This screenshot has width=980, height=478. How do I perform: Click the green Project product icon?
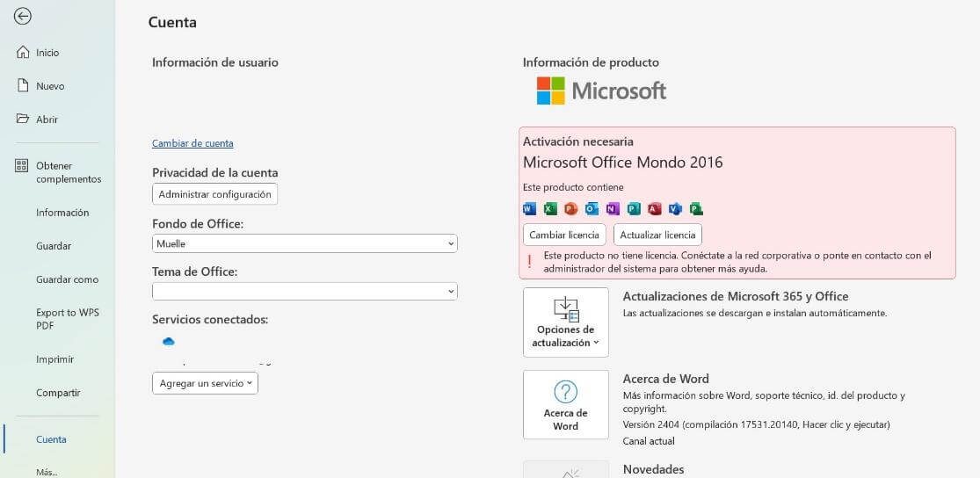pos(696,209)
